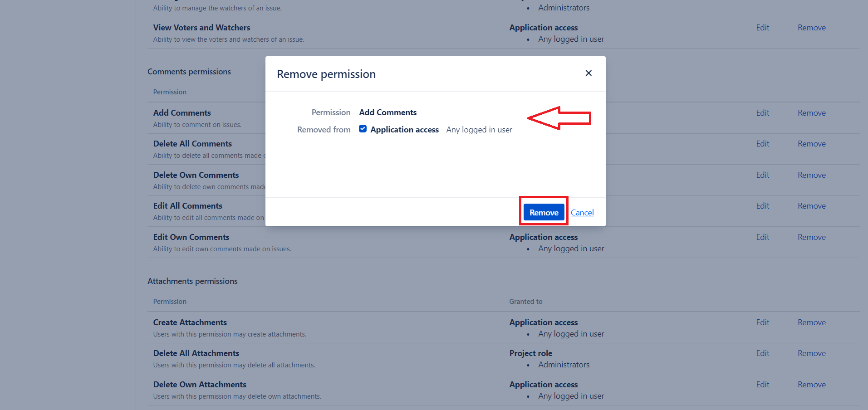The image size is (868, 410).
Task: Edit the Delete All Comments permission
Action: coord(762,144)
